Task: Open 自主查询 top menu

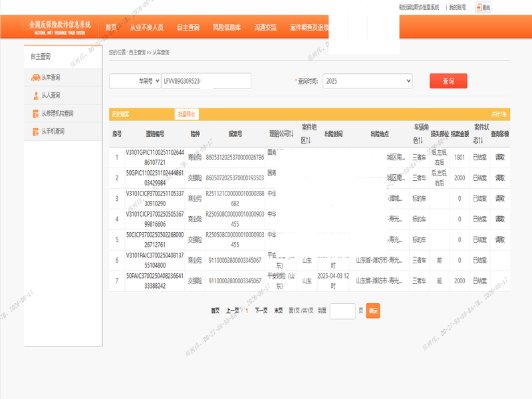Action: (x=188, y=27)
